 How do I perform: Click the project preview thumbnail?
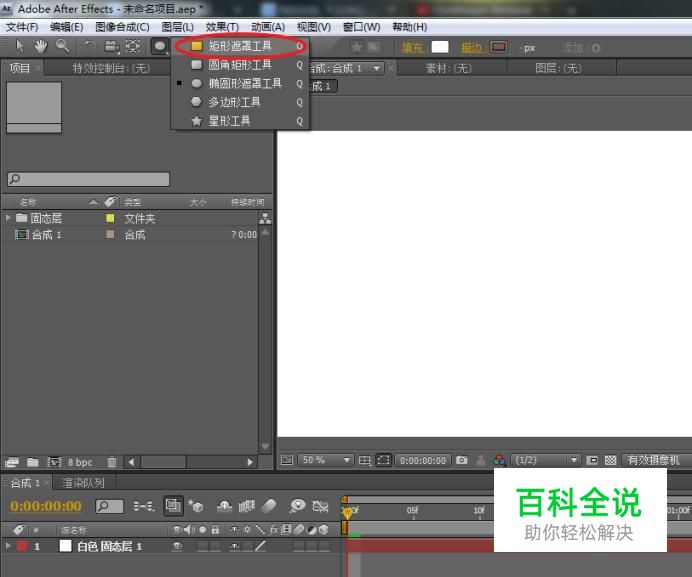[34, 107]
